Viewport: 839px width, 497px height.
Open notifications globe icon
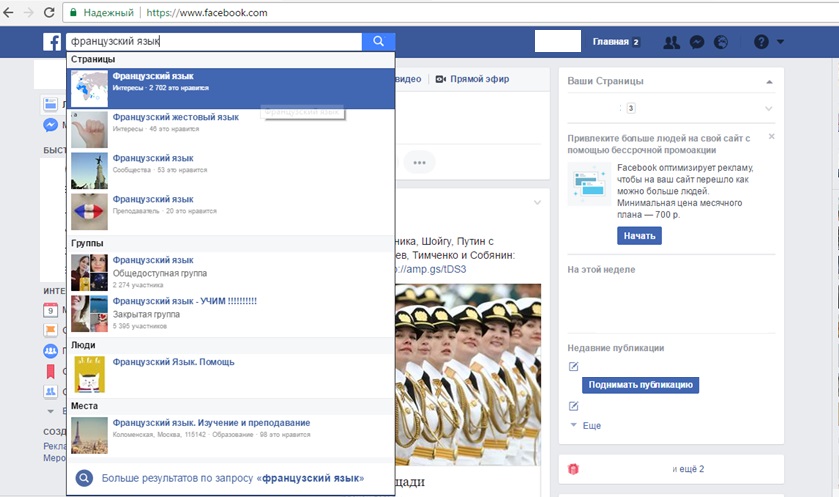[721, 42]
